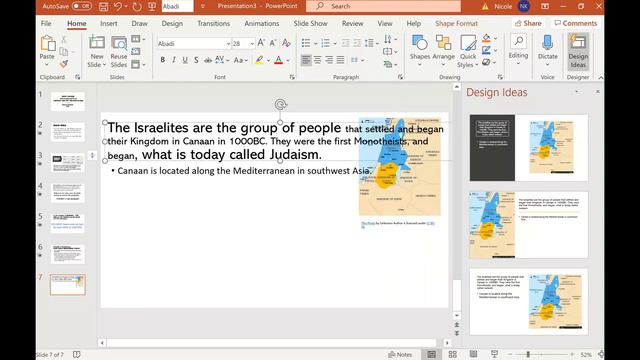Open the Transitions tab
640x360 pixels.
[x=213, y=23]
